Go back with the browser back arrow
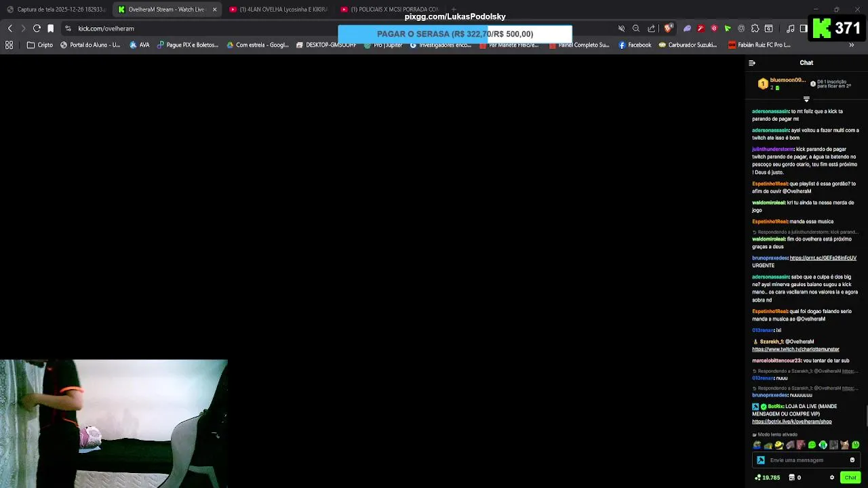The height and width of the screenshot is (488, 868). pos(9,28)
